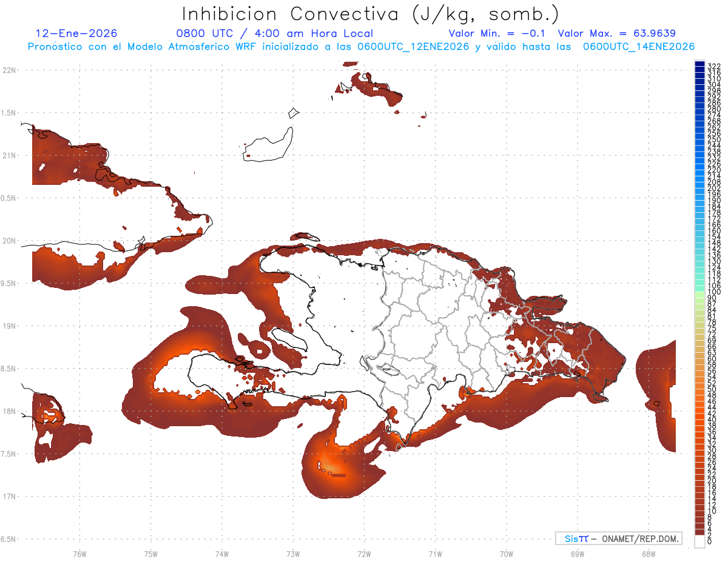728x562 pixels.
Task: Click the '75W' longitude label
Action: tap(150, 553)
